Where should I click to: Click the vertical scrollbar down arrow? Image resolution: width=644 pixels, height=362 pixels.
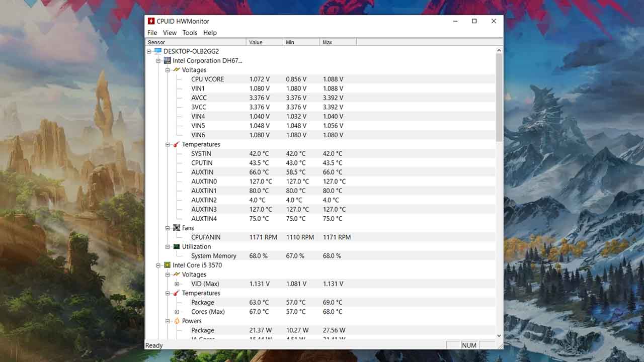[x=499, y=335]
